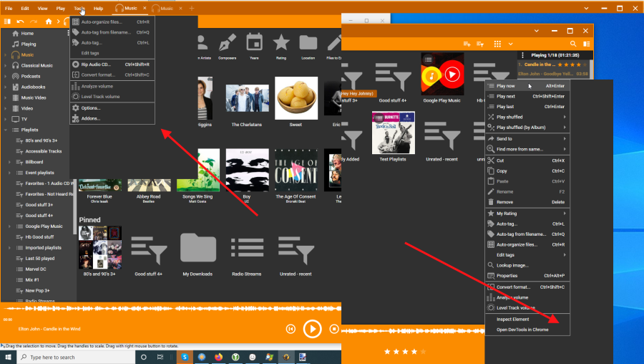Collapse the Playlists tree node

(5, 130)
